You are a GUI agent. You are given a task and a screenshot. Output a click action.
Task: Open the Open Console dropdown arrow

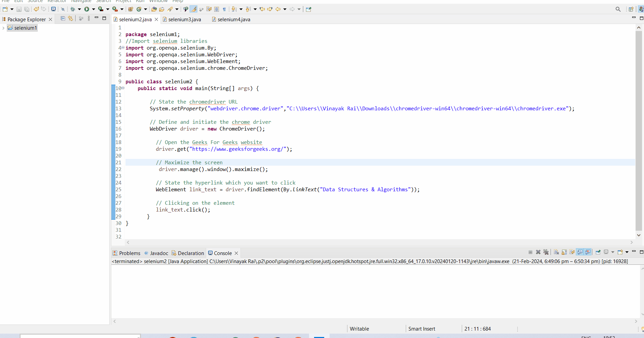[627, 252]
